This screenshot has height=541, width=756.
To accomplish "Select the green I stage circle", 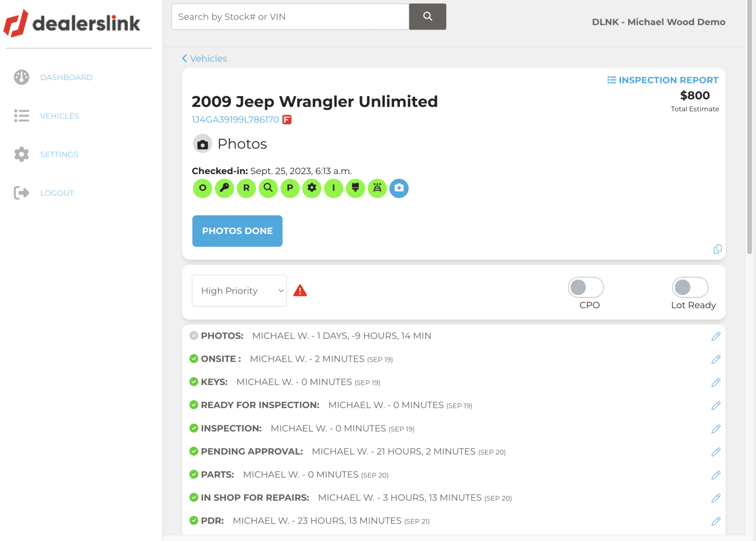I will click(334, 188).
